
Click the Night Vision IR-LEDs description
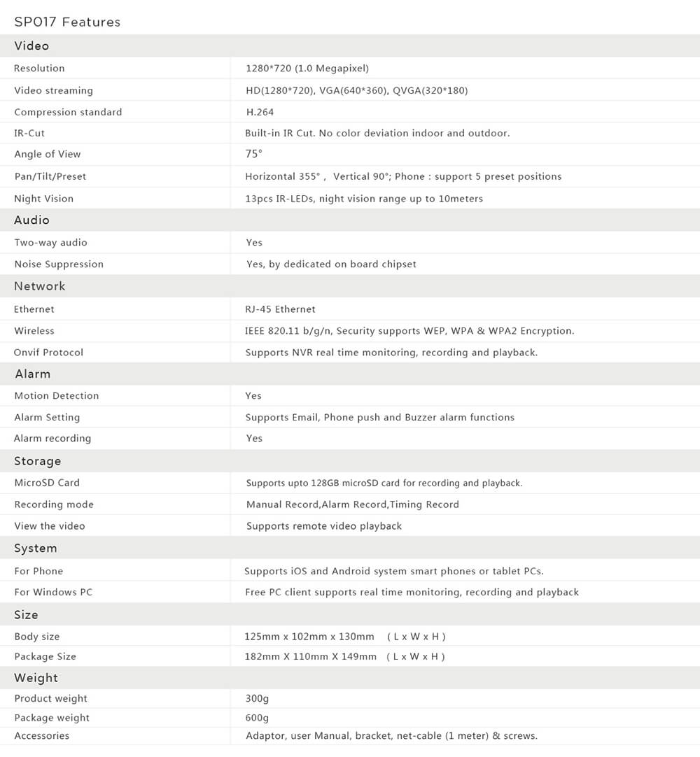tap(364, 199)
